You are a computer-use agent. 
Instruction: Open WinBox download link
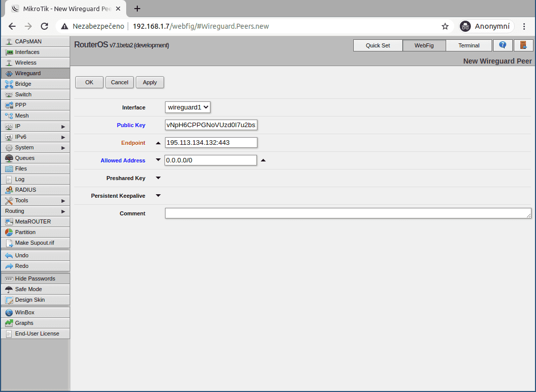coord(35,312)
